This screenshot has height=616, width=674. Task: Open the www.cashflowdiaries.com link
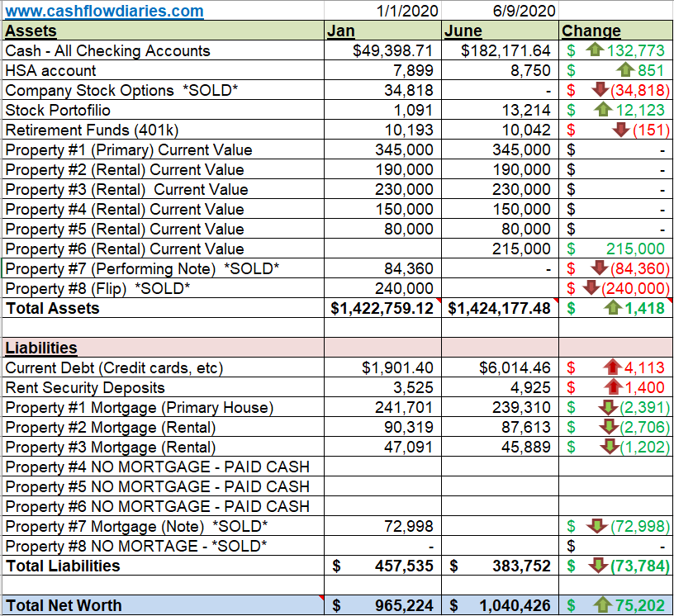tap(104, 11)
